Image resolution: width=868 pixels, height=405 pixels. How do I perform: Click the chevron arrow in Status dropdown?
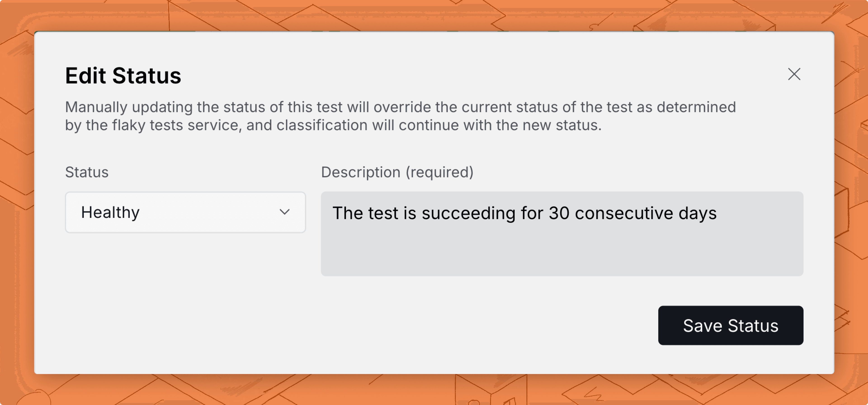[284, 212]
